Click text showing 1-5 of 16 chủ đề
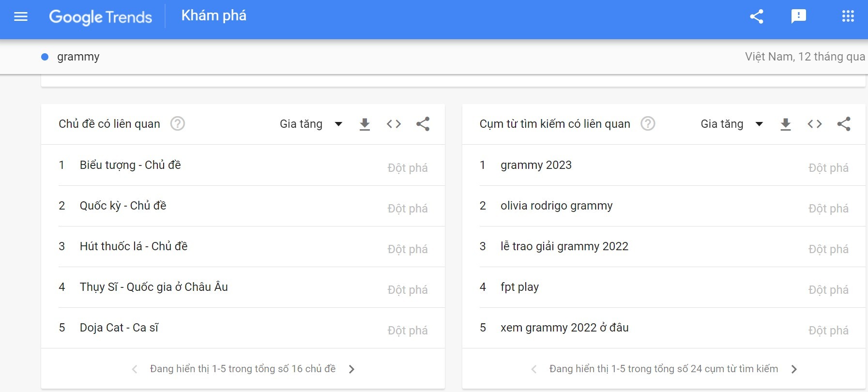 click(x=243, y=369)
